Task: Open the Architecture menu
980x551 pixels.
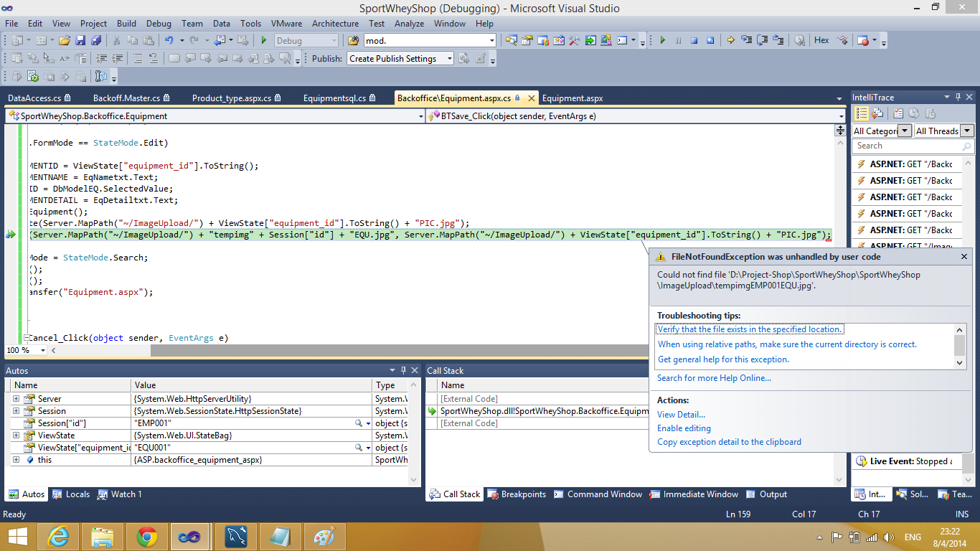Action: 335,23
